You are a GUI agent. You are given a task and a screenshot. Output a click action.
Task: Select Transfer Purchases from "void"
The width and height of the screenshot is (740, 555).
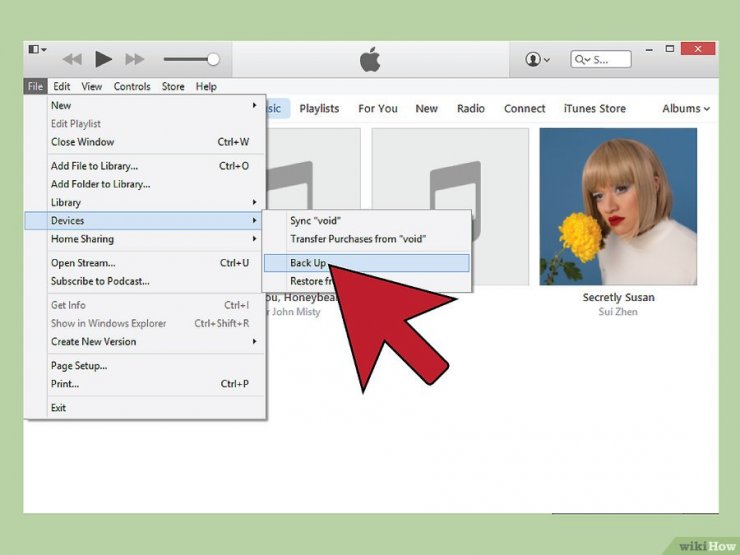367,239
